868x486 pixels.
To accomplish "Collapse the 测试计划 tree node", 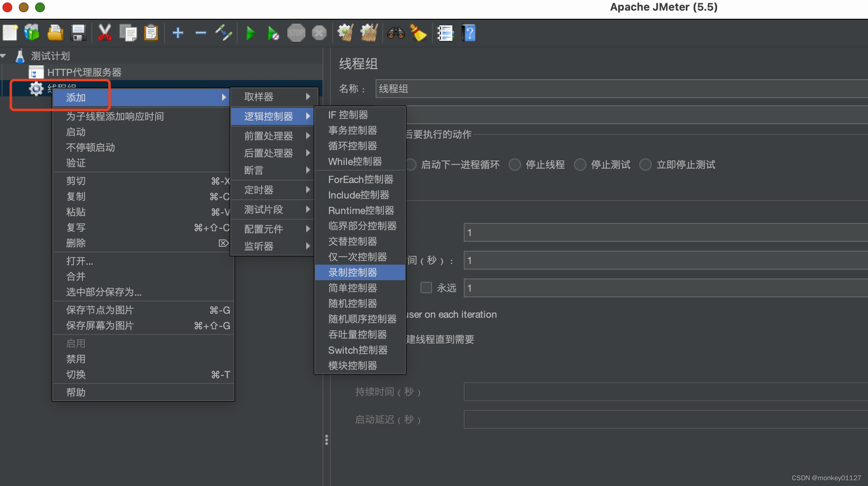I will point(4,56).
